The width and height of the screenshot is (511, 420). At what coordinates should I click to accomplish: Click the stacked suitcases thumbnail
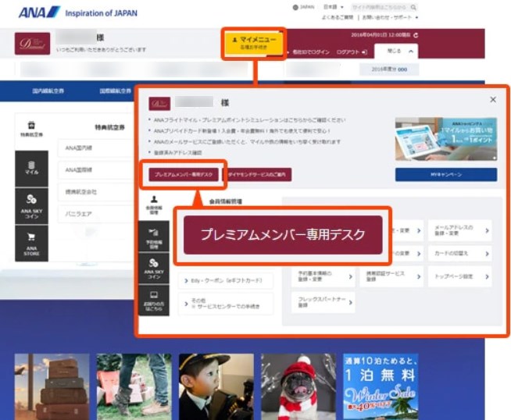(x=52, y=386)
